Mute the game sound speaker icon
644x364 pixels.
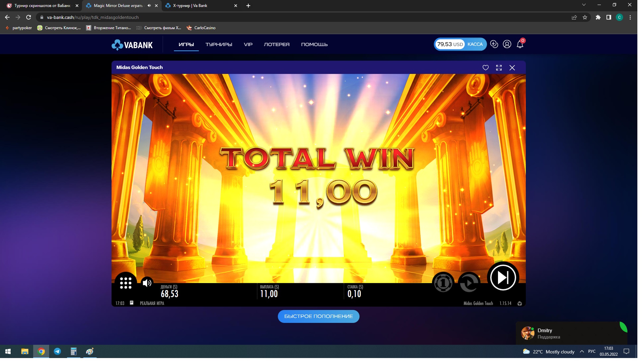pyautogui.click(x=147, y=283)
